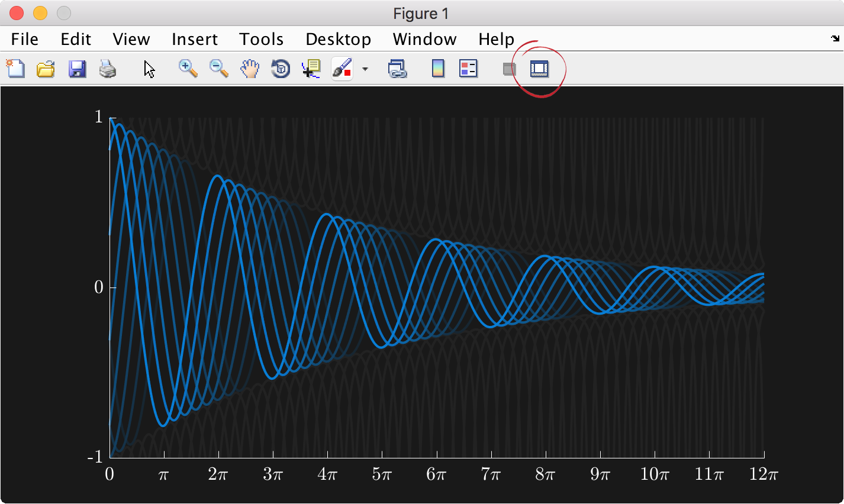Open the brush color dropdown arrow
The height and width of the screenshot is (504, 844).
[x=365, y=69]
